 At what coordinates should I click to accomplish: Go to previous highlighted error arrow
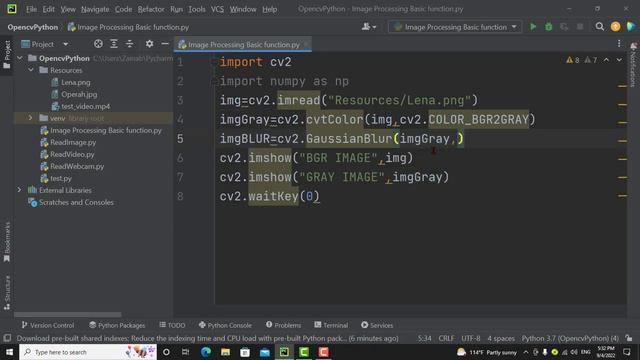point(607,60)
